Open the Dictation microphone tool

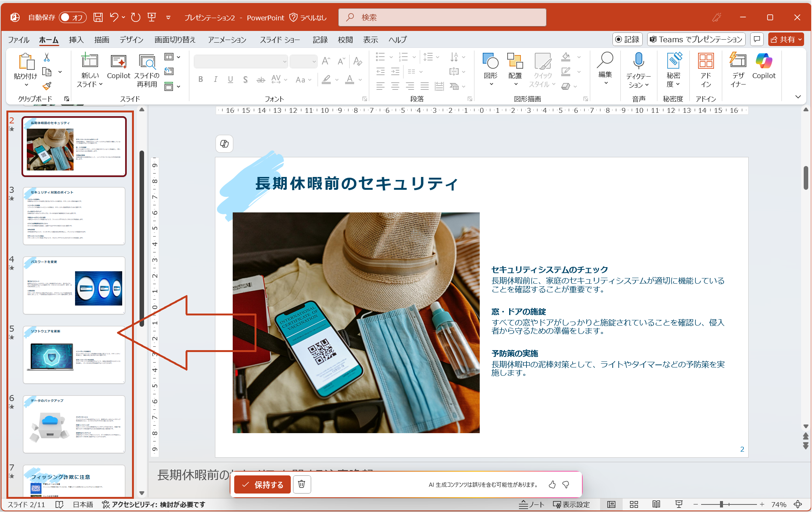[x=638, y=60]
